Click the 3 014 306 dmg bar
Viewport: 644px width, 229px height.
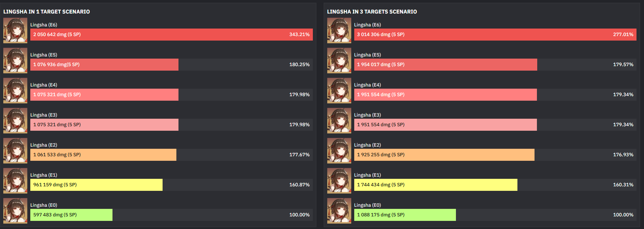click(x=495, y=35)
